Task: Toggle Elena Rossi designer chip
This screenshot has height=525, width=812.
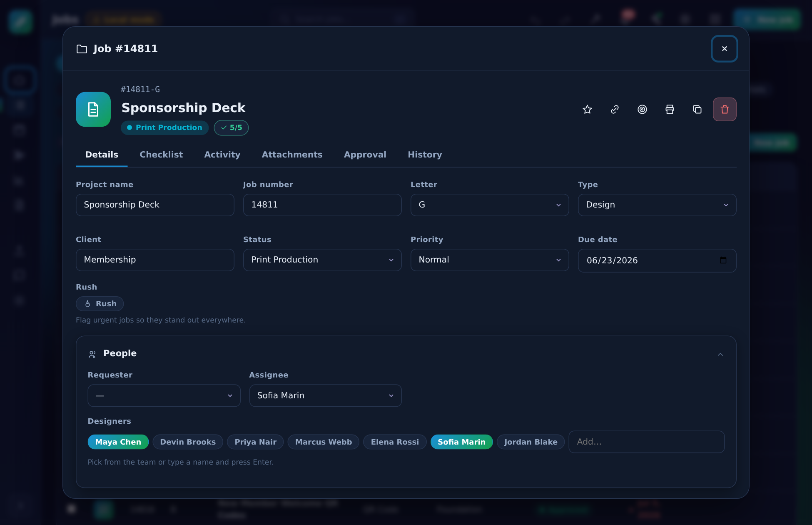Action: [395, 442]
